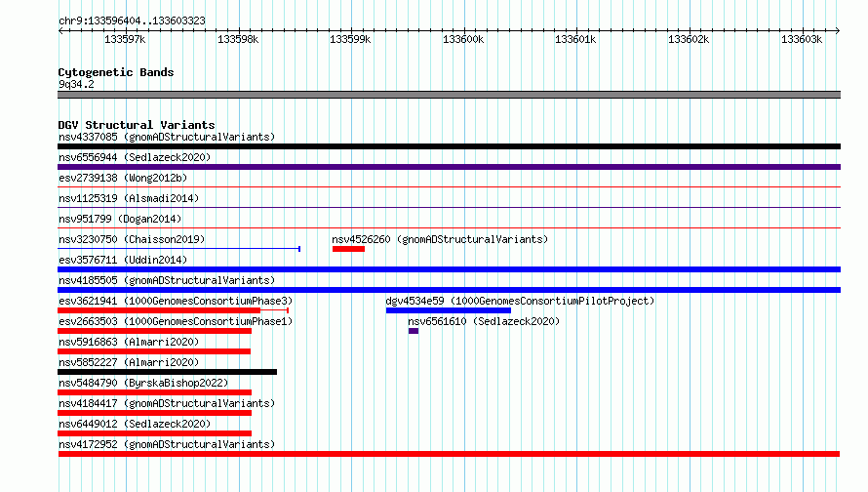868x492 pixels.
Task: Open esv3621941 (1000GenomesConsortiumPhase3) label
Action: [176, 301]
